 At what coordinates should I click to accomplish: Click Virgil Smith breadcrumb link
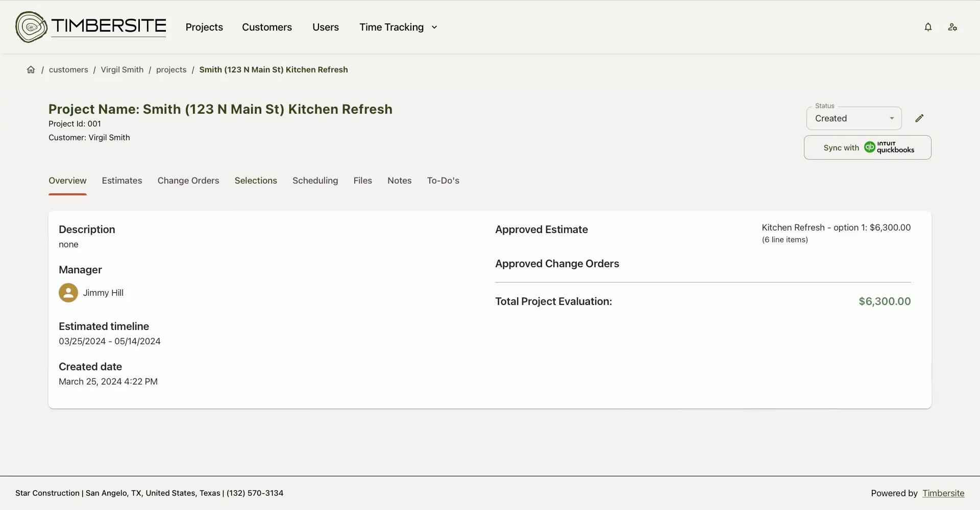tap(122, 70)
